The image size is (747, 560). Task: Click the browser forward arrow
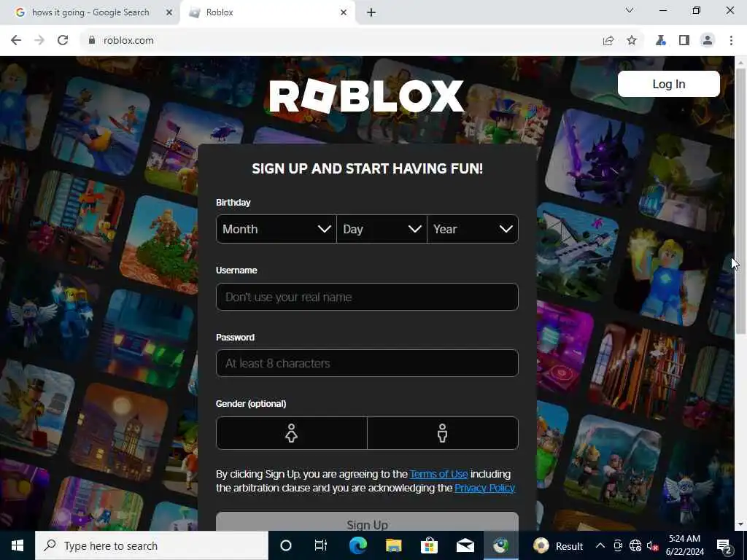pyautogui.click(x=39, y=41)
